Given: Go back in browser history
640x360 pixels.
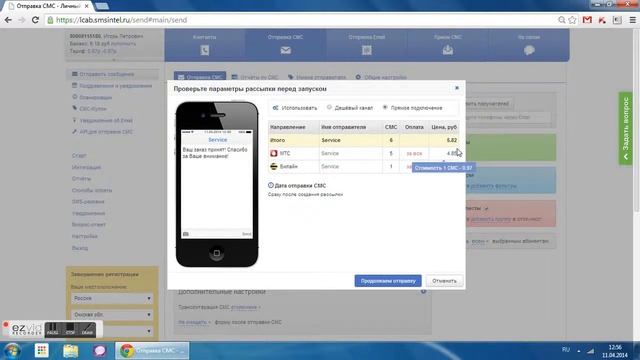Looking at the screenshot, I should pos(8,20).
